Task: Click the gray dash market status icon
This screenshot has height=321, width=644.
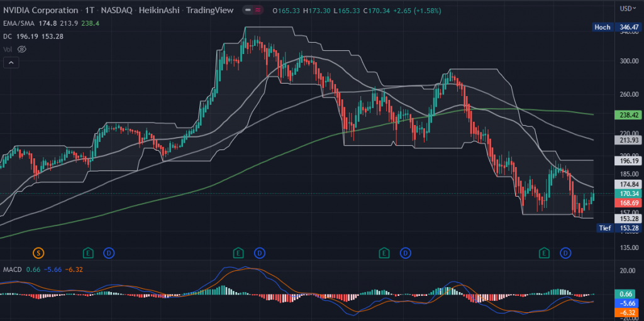Action: (x=248, y=10)
